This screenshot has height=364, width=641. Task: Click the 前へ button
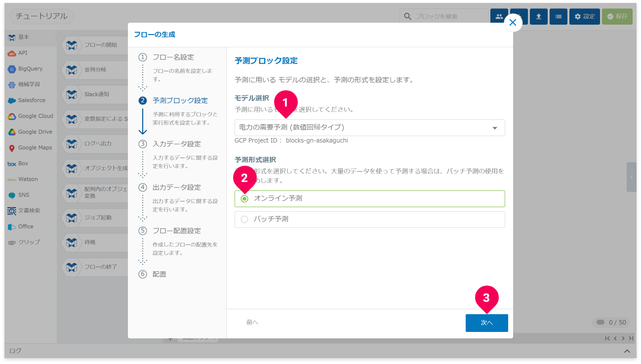[x=252, y=323]
